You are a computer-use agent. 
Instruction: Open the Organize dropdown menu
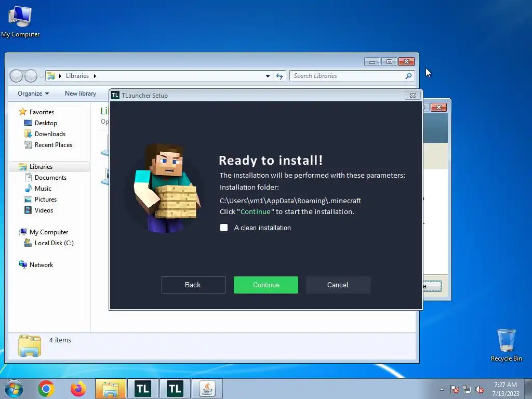click(33, 94)
